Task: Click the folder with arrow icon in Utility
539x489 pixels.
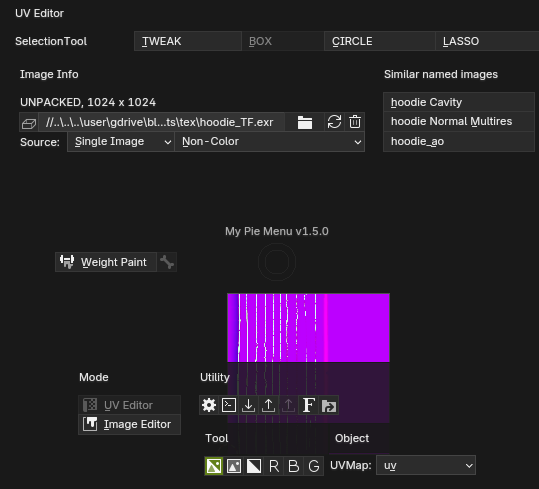Action: 329,405
